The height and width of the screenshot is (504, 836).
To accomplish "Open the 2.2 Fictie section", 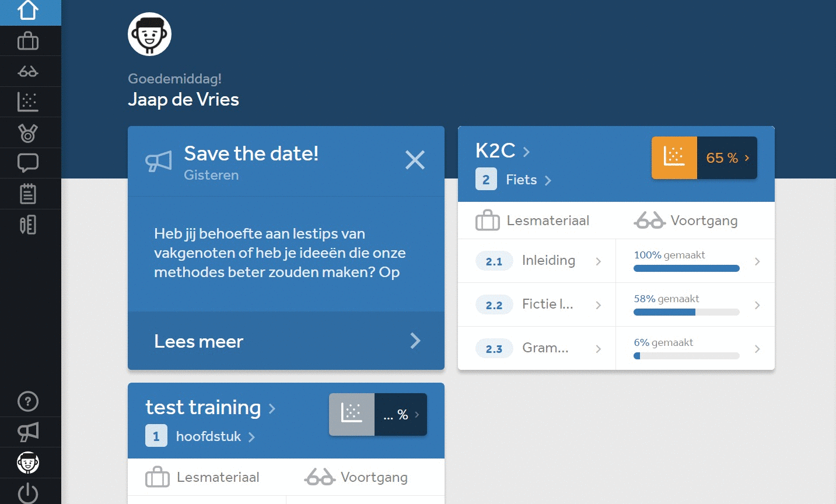I will coord(537,304).
